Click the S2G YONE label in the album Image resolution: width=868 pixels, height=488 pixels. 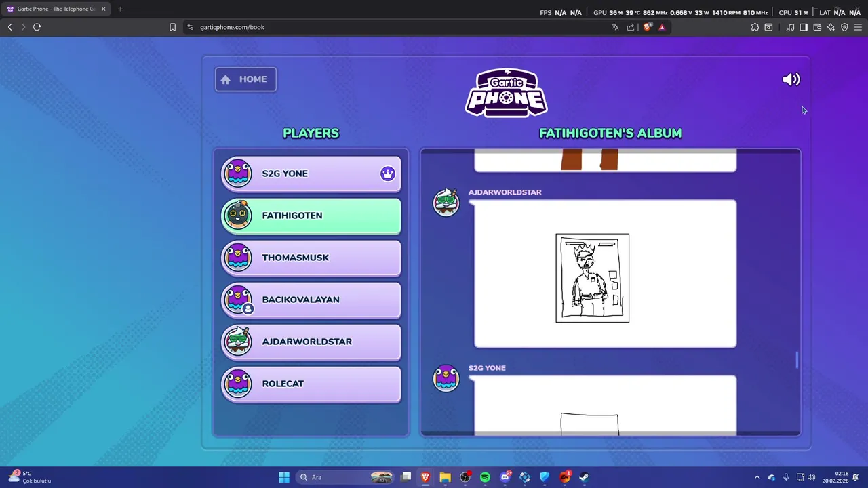[487, 368]
